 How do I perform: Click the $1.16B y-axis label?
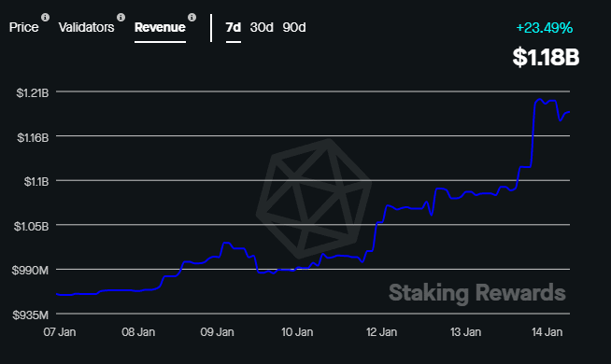click(x=33, y=137)
